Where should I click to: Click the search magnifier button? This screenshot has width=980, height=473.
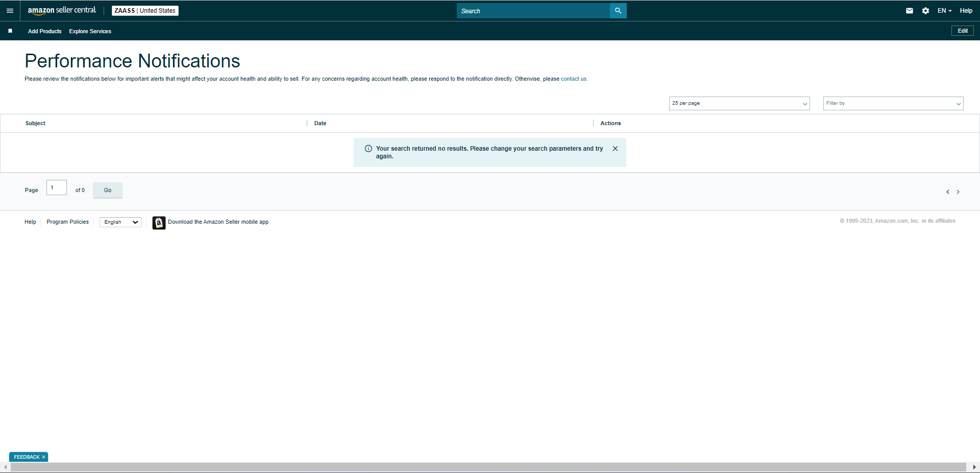(618, 11)
